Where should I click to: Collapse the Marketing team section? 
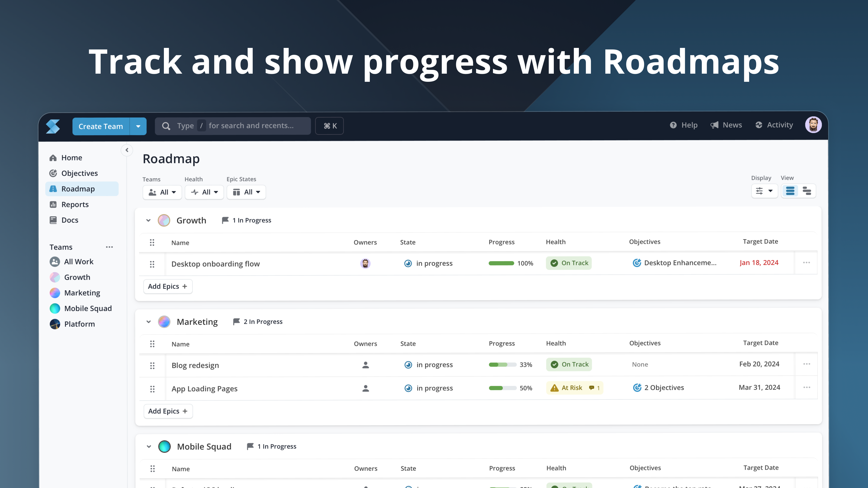point(149,322)
